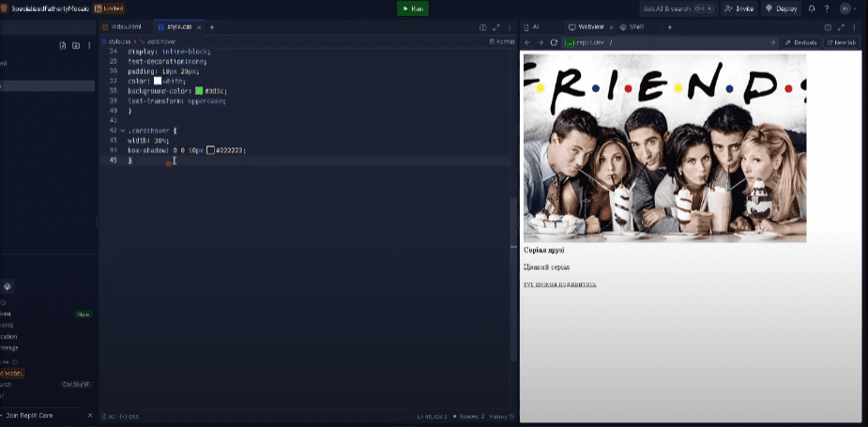
Task: Open the Join Replit Core offer
Action: (27, 416)
